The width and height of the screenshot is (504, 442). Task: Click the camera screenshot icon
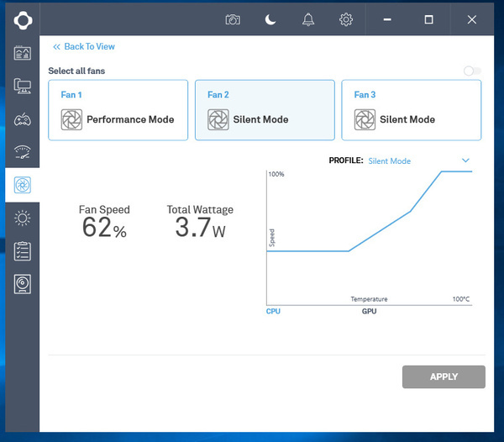[233, 19]
